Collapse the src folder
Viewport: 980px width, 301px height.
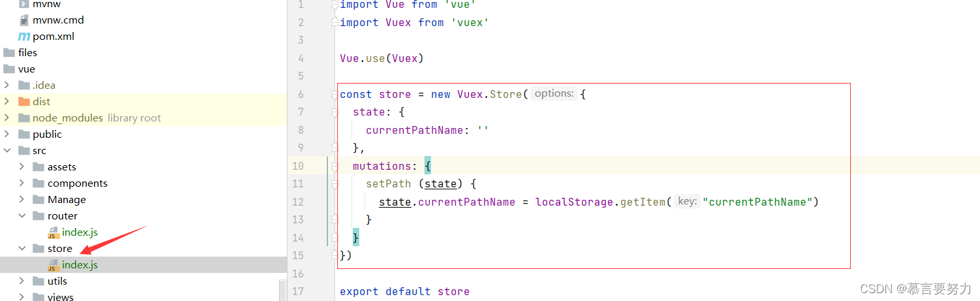coord(7,151)
